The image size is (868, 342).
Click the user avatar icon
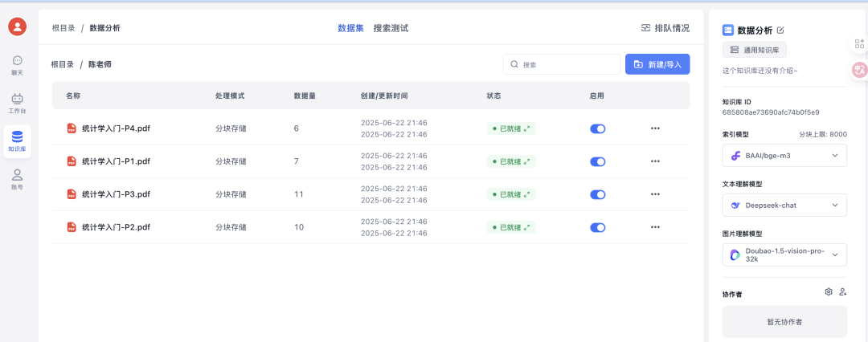(x=17, y=26)
